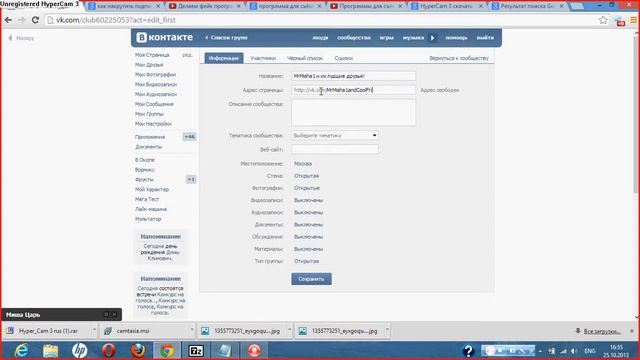This screenshot has height=360, width=640.
Task: Launch the HP application from the taskbar
Action: tap(80, 351)
